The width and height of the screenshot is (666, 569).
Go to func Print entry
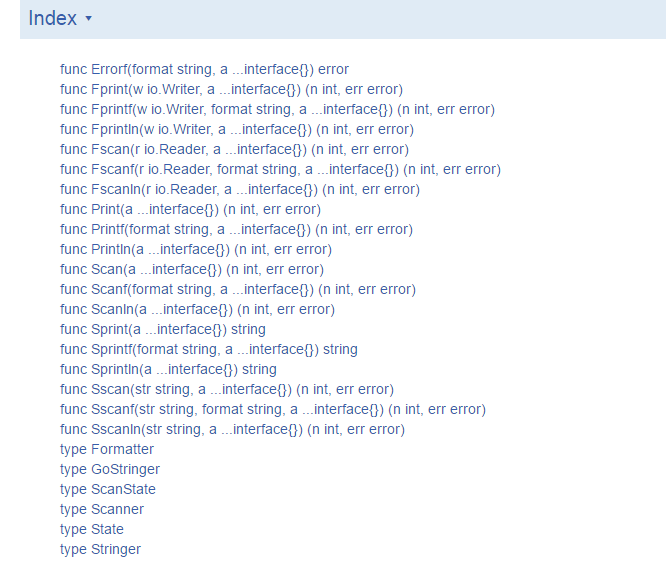click(190, 209)
